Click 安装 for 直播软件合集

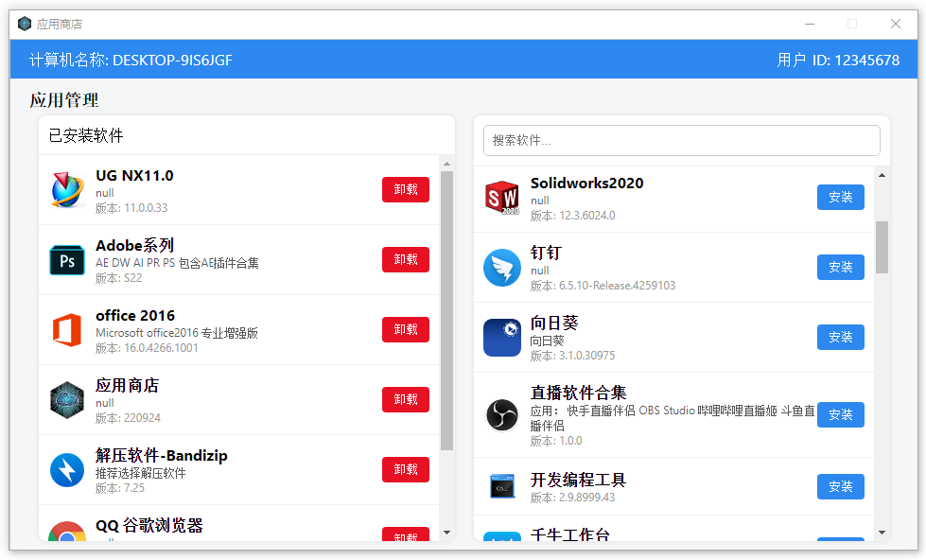pos(840,414)
